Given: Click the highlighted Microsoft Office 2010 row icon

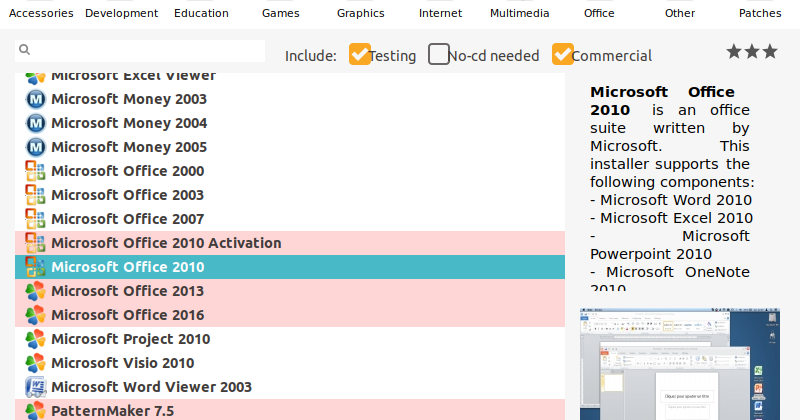Looking at the screenshot, I should [36, 267].
